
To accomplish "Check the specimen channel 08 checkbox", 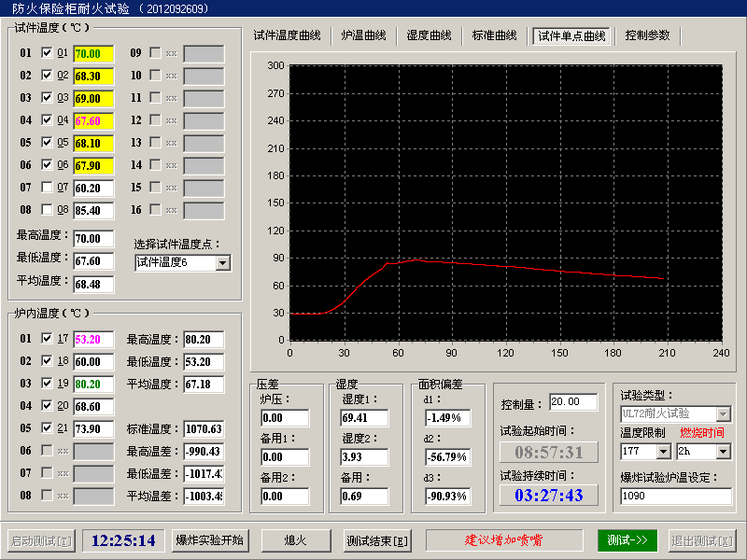I will (x=47, y=210).
